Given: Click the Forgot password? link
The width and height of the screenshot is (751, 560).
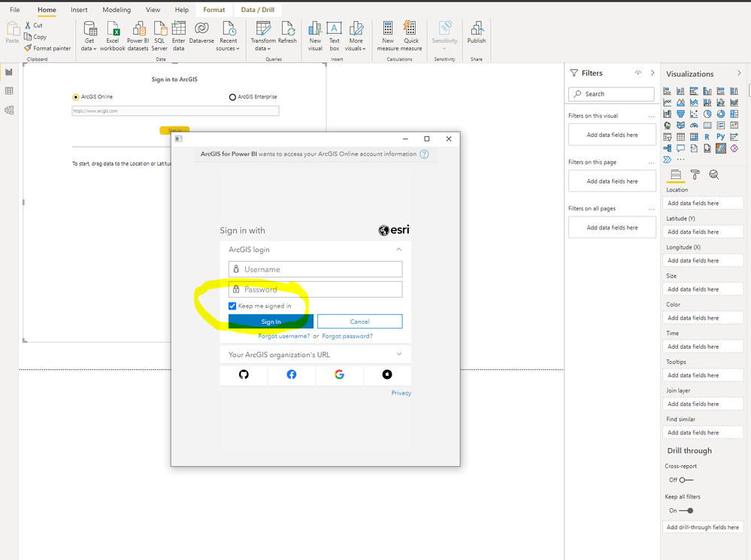Looking at the screenshot, I should (x=347, y=336).
